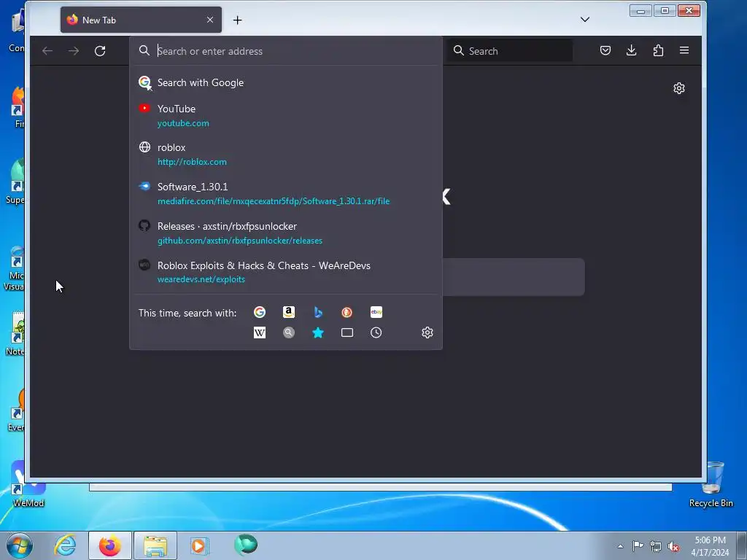This screenshot has height=560, width=747.
Task: Open a new tab with the plus button
Action: 237,20
